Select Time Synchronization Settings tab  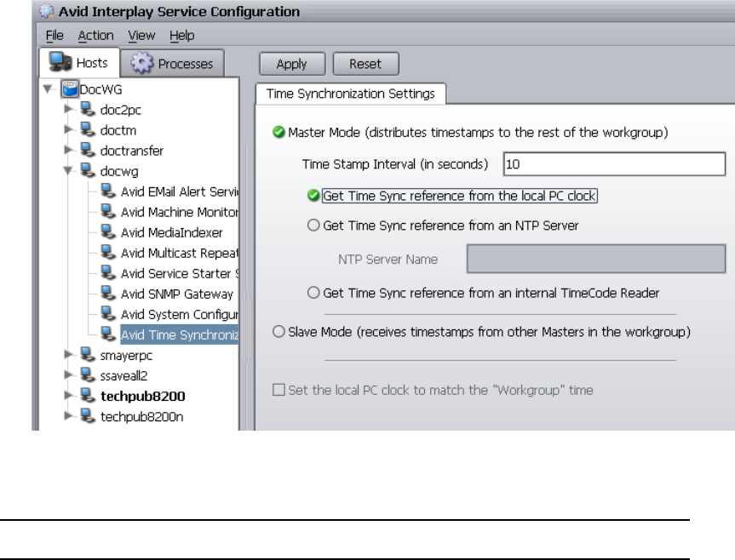coord(351,94)
